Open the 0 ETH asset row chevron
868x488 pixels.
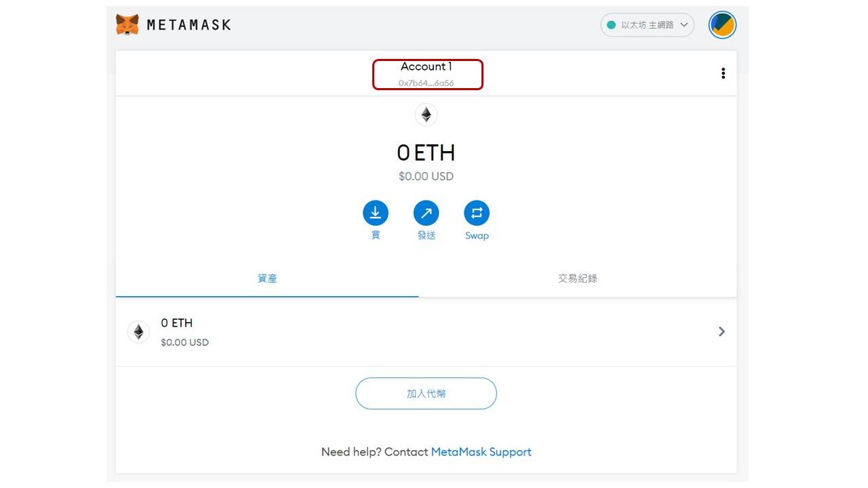pyautogui.click(x=722, y=331)
